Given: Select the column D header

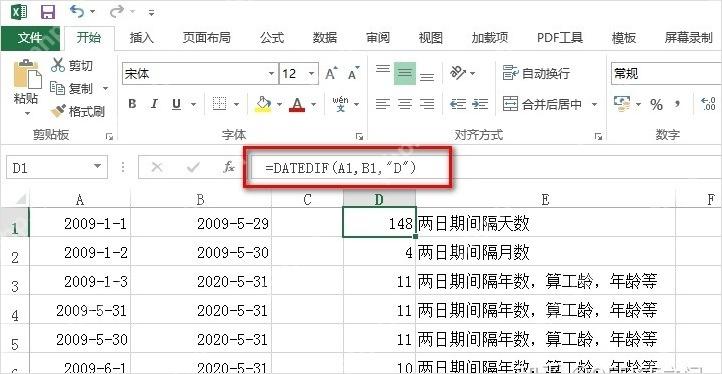Looking at the screenshot, I should 379,199.
